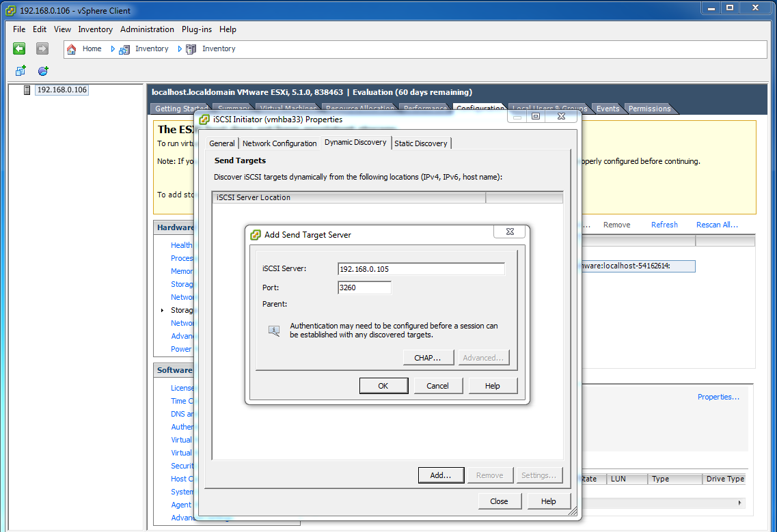The image size is (777, 532).
Task: Close the iSCSI Initiator Properties dialog
Action: (499, 501)
